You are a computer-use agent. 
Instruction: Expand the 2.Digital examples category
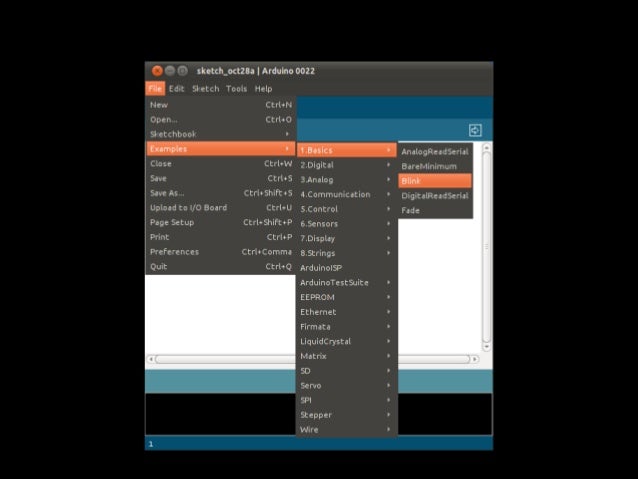pos(346,165)
